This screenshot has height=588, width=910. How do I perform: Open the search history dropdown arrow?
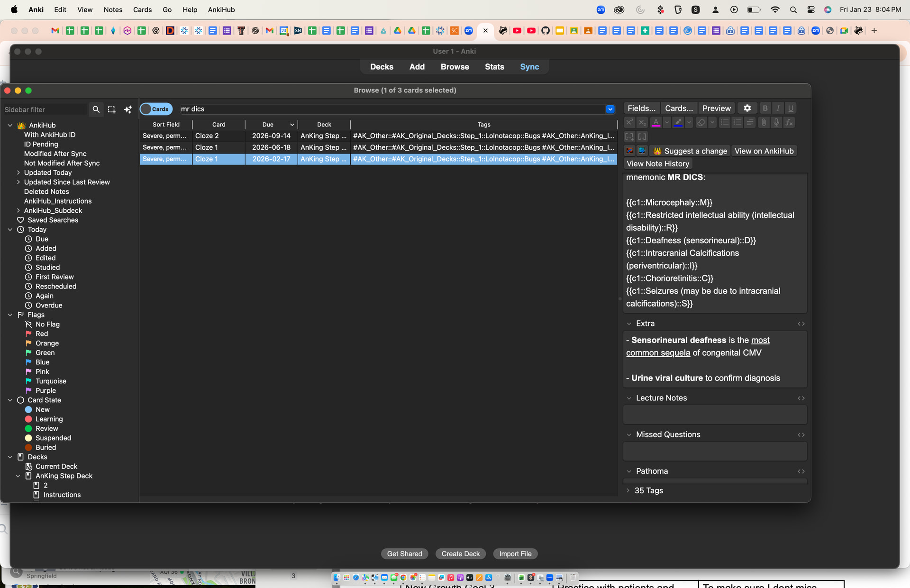pos(610,109)
